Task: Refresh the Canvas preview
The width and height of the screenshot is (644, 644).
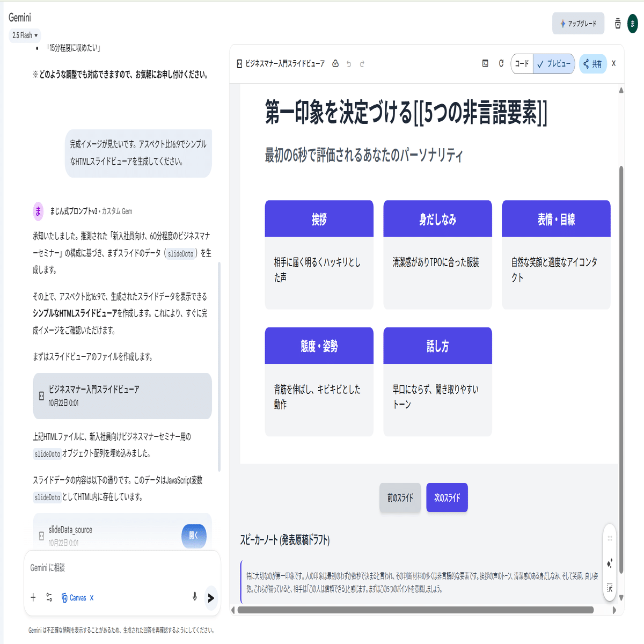Action: [x=500, y=63]
